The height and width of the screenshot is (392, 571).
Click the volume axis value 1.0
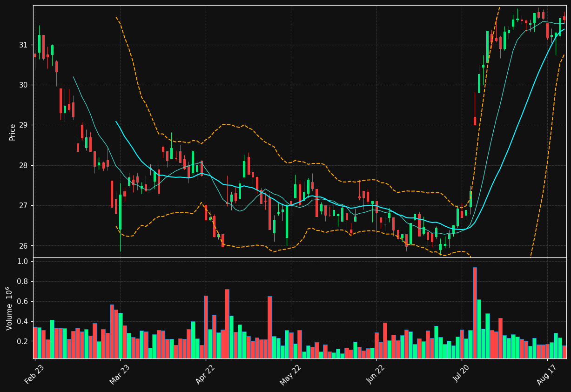(22, 262)
